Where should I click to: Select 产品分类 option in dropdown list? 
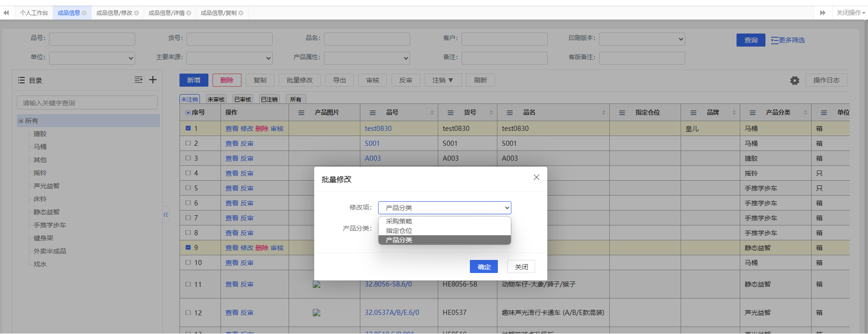tap(445, 240)
